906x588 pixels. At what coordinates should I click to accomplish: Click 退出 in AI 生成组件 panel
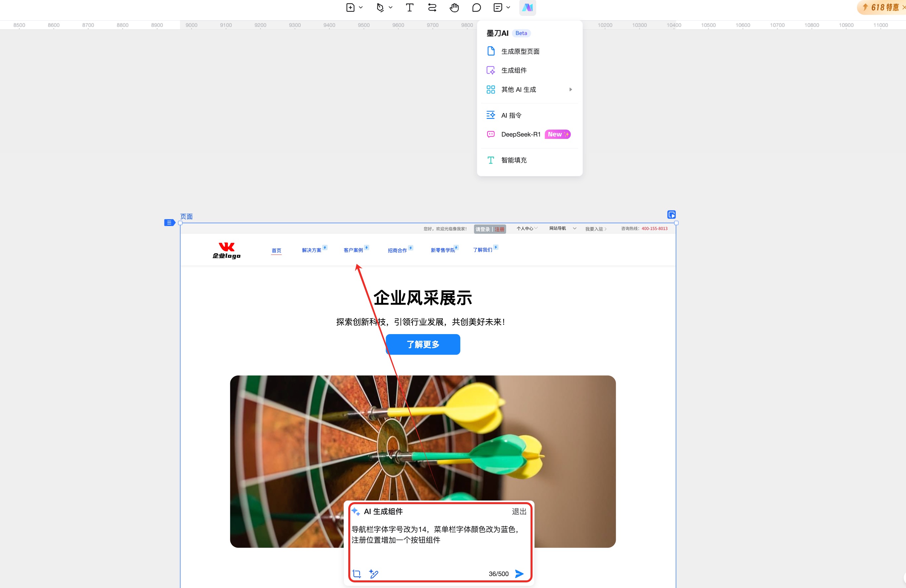pyautogui.click(x=519, y=511)
